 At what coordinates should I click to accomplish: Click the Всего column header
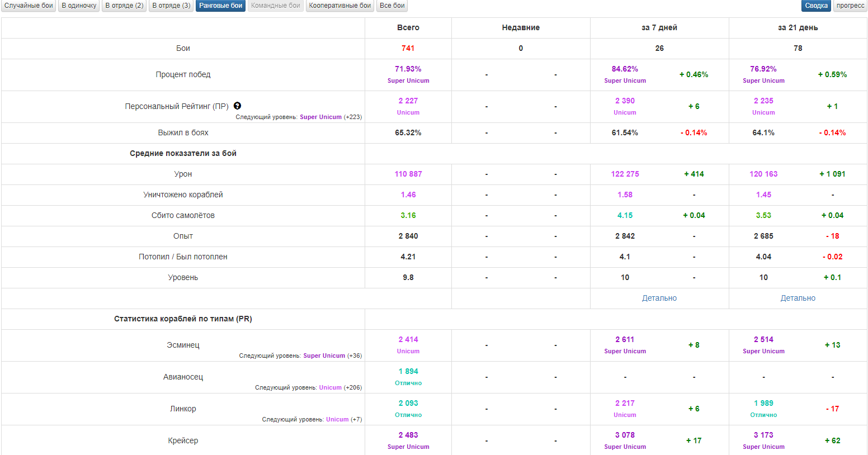pos(408,27)
